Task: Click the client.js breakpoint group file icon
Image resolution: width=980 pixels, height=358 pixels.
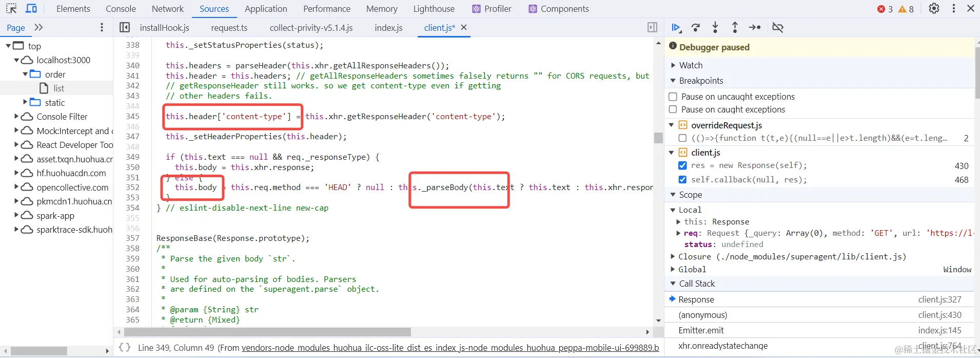Action: pyautogui.click(x=683, y=152)
